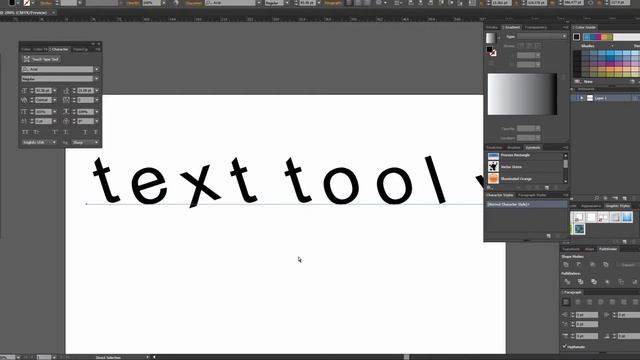The height and width of the screenshot is (360, 640).
Task: Toggle All Caps in Character panel
Action: pos(25,132)
